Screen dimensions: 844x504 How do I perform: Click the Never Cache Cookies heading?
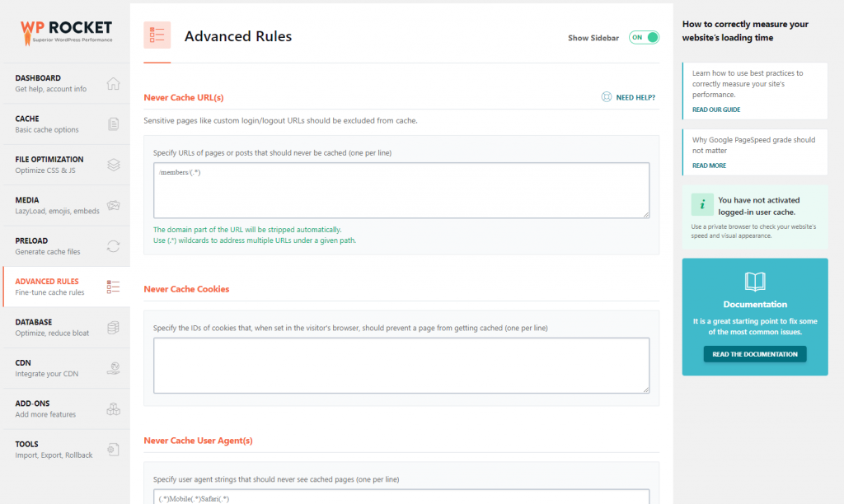[x=186, y=289]
